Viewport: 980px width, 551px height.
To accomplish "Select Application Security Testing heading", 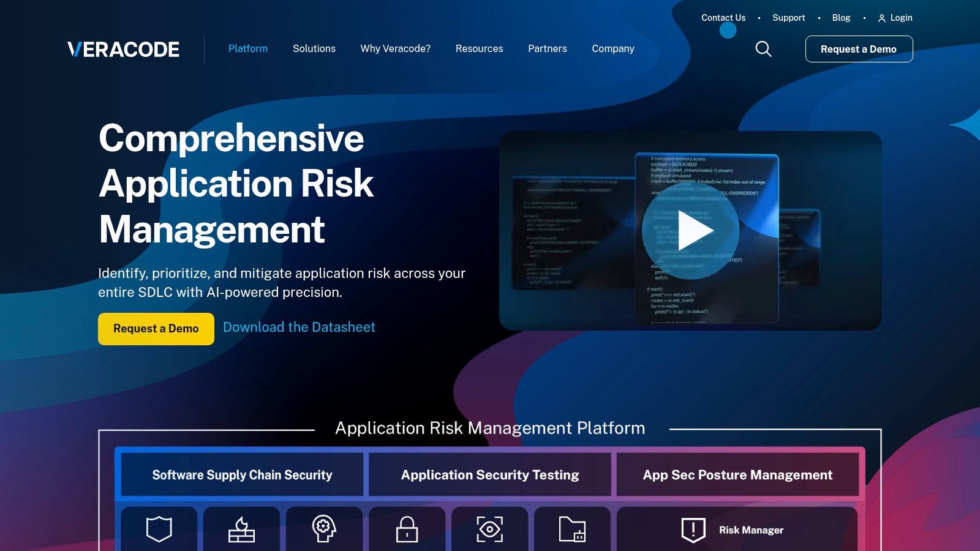I will coord(490,474).
